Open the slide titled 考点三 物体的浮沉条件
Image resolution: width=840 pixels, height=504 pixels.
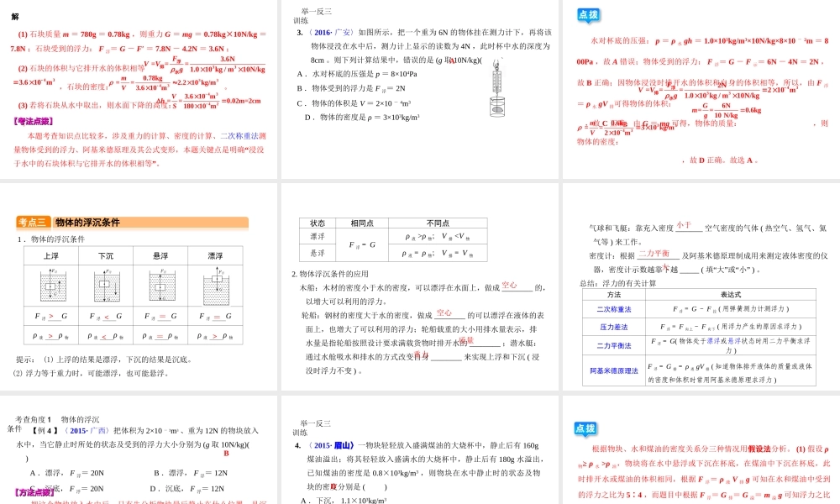tap(139, 287)
